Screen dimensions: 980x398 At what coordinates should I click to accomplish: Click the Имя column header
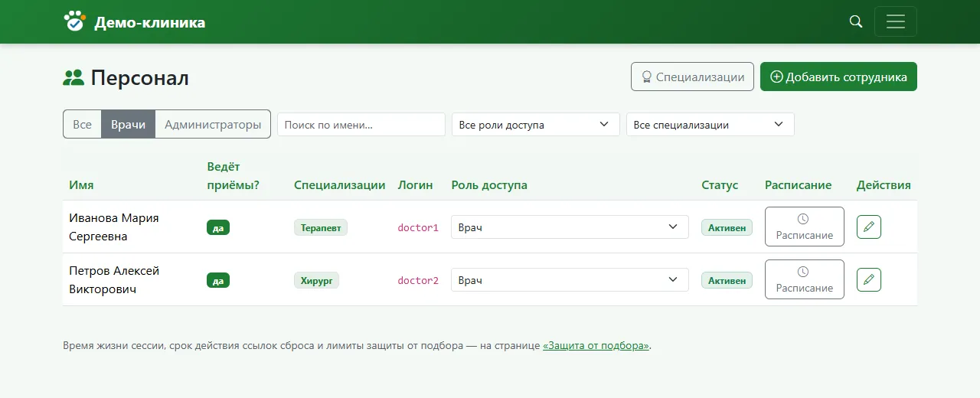[81, 184]
